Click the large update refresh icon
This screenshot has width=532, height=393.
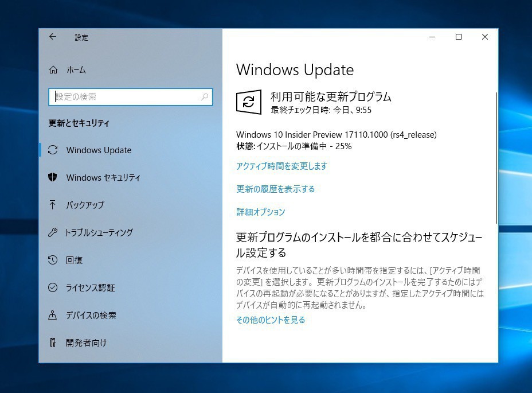coord(249,102)
